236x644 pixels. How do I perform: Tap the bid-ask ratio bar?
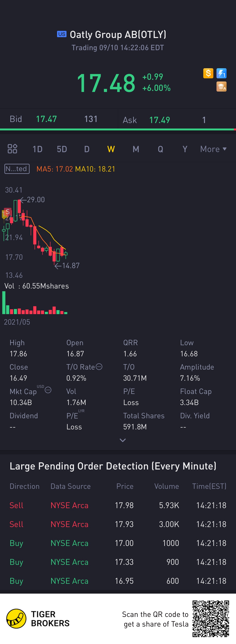point(118,130)
